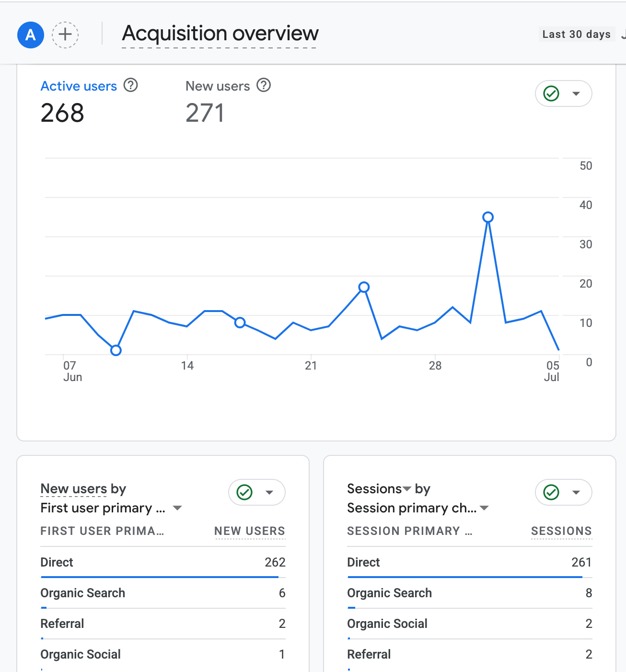Expand dropdown arrow in New users by card
Image resolution: width=626 pixels, height=672 pixels.
coord(269,492)
